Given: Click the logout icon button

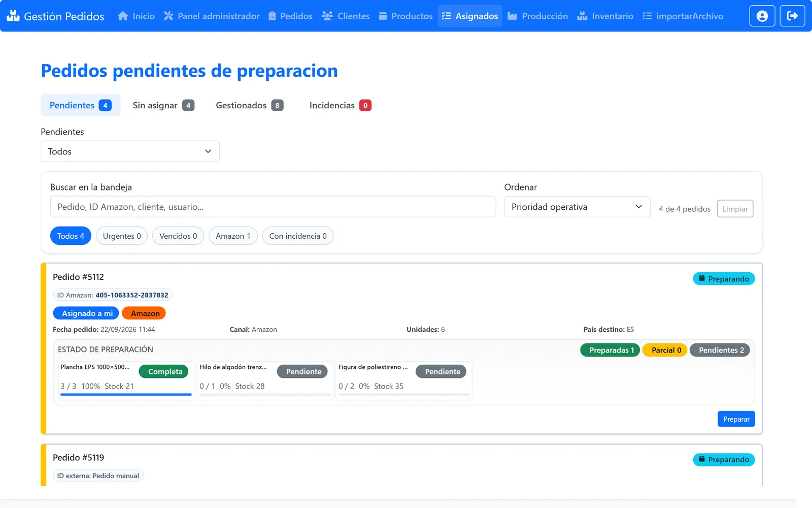Looking at the screenshot, I should [x=792, y=16].
